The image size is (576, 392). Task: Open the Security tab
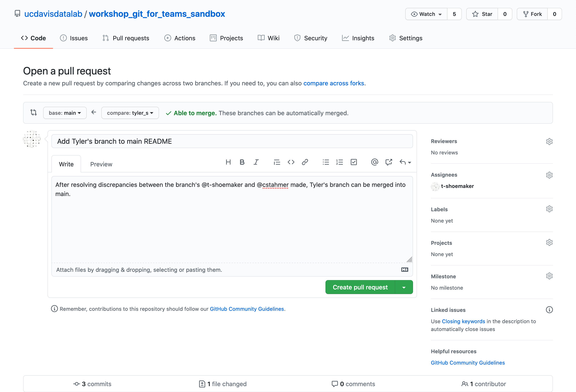(x=311, y=38)
